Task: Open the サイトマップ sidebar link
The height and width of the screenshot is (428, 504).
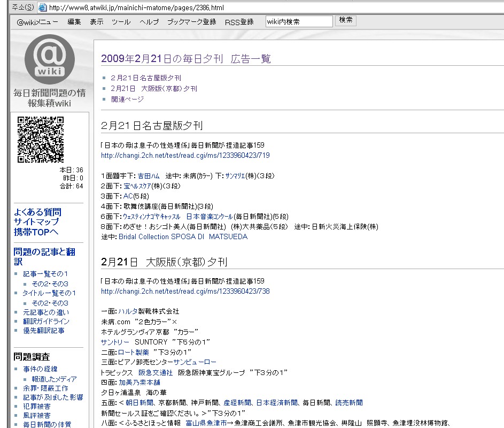Action: tap(36, 221)
